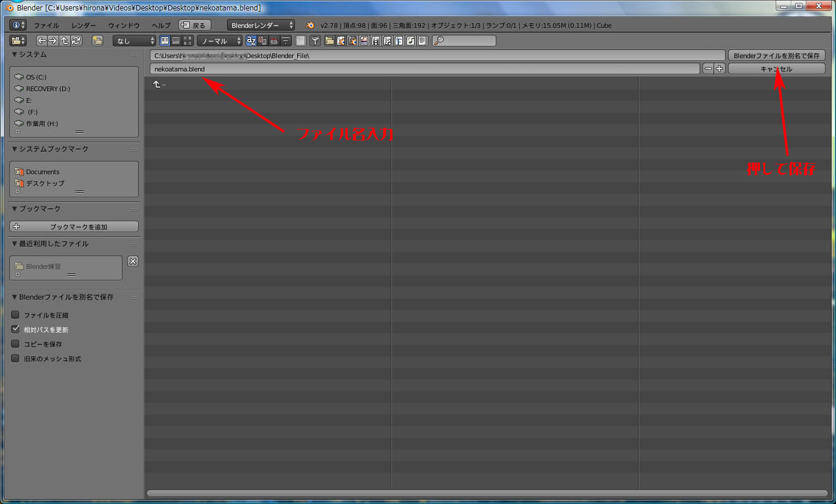Open the レンダー menu

click(84, 26)
